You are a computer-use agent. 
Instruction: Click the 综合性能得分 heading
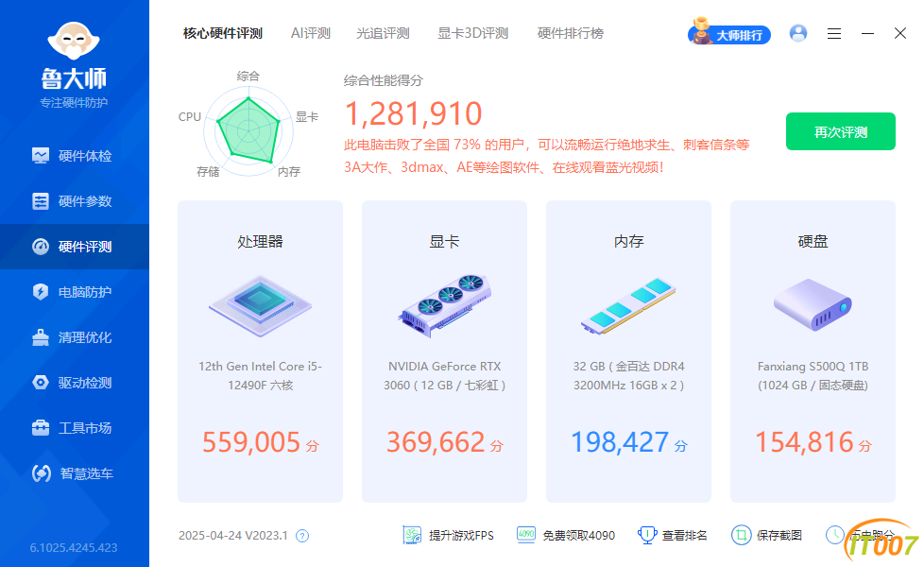(x=383, y=80)
